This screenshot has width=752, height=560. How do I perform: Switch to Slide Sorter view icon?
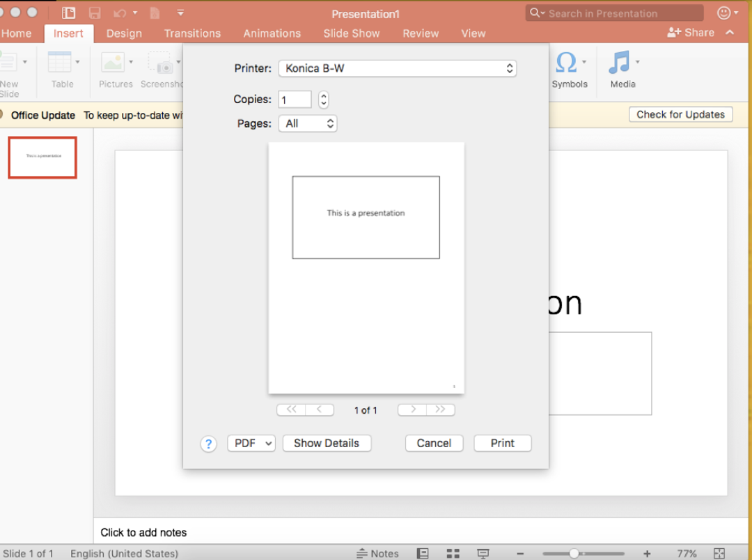[x=453, y=553]
